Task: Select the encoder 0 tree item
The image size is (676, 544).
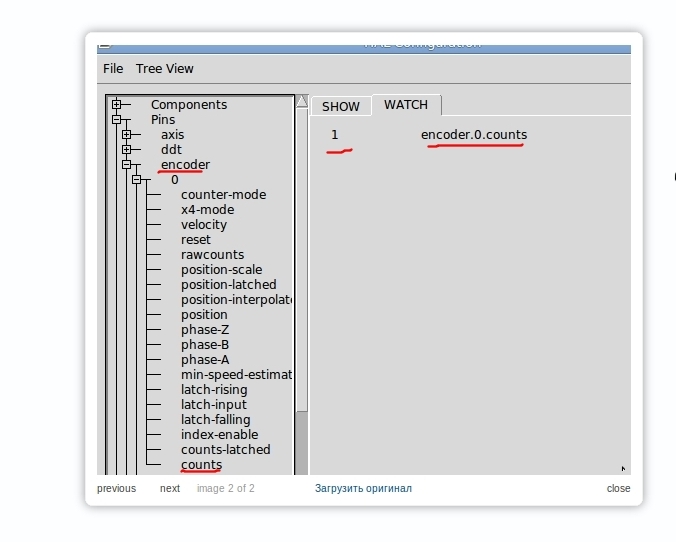Action: point(175,180)
